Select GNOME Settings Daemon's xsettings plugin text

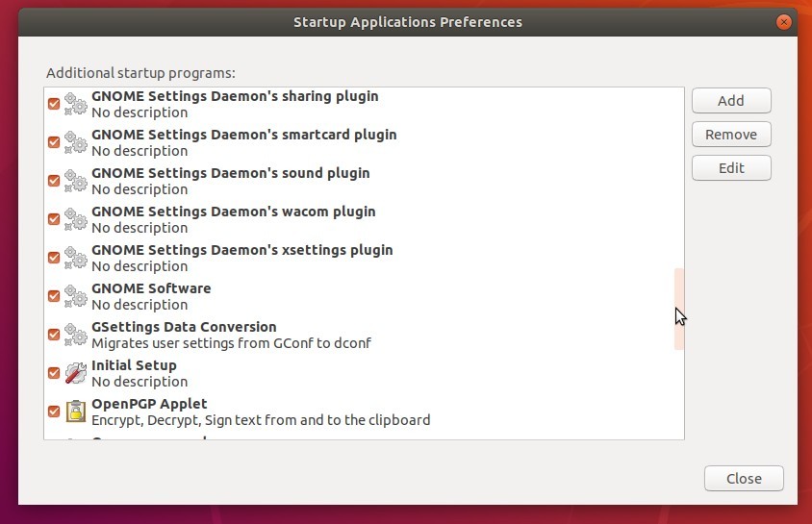coord(242,250)
